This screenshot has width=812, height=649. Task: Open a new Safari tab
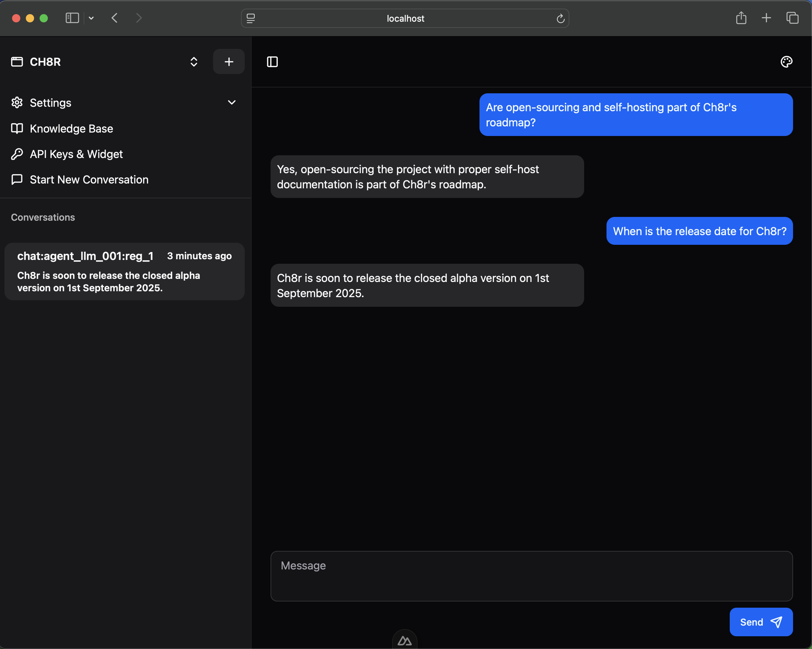[x=766, y=18]
